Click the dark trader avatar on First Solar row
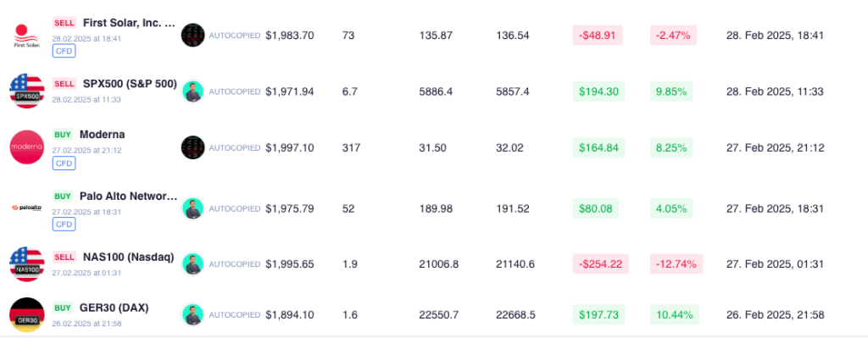The width and height of the screenshot is (868, 338). [193, 35]
